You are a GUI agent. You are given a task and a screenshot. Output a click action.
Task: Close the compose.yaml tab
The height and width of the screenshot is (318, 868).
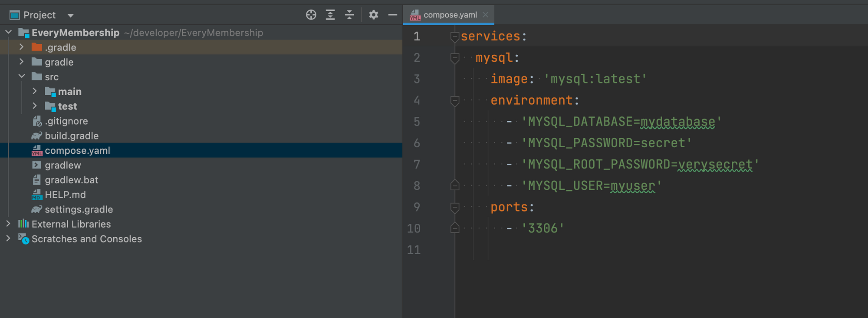486,15
